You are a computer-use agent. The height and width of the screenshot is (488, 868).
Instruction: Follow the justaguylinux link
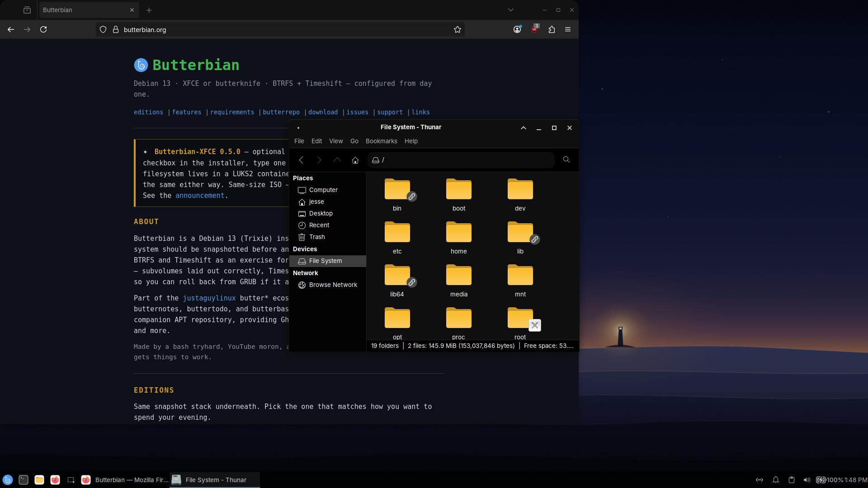coord(209,298)
